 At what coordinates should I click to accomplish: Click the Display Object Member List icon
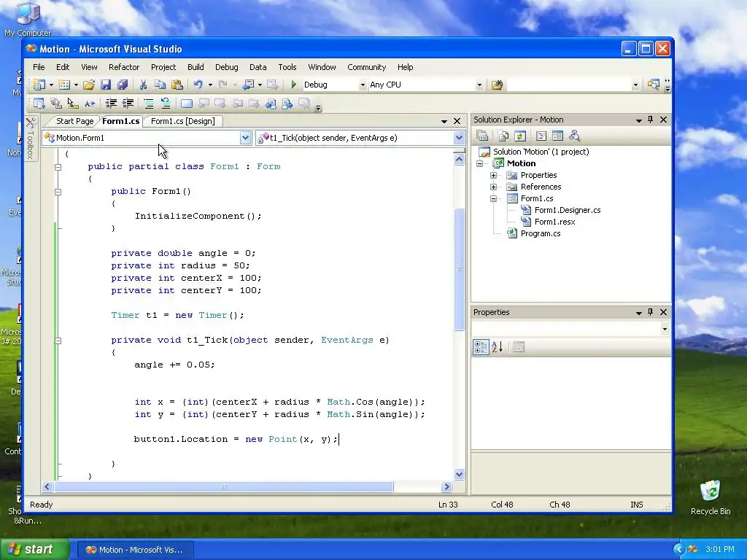click(x=39, y=104)
